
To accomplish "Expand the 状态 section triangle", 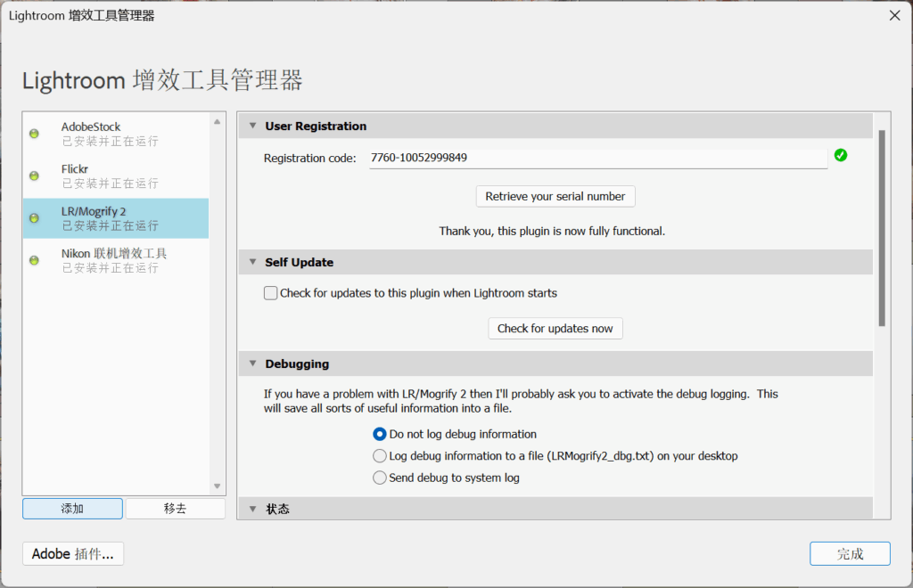I will click(x=252, y=510).
